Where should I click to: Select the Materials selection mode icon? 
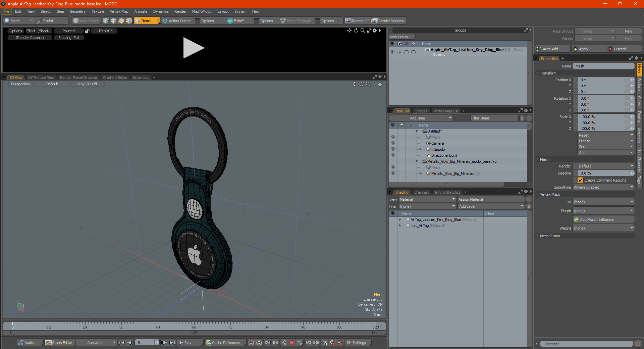(129, 21)
